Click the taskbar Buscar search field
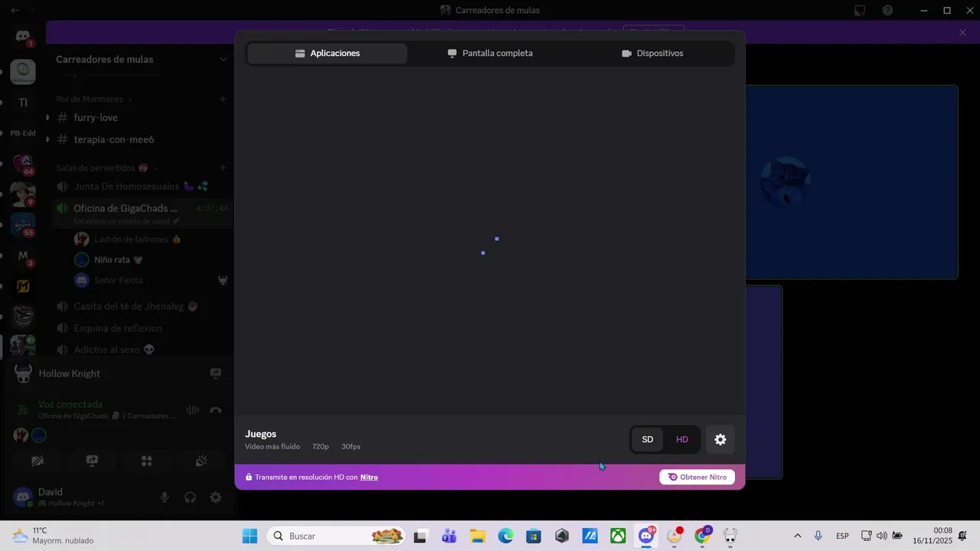 (338, 536)
